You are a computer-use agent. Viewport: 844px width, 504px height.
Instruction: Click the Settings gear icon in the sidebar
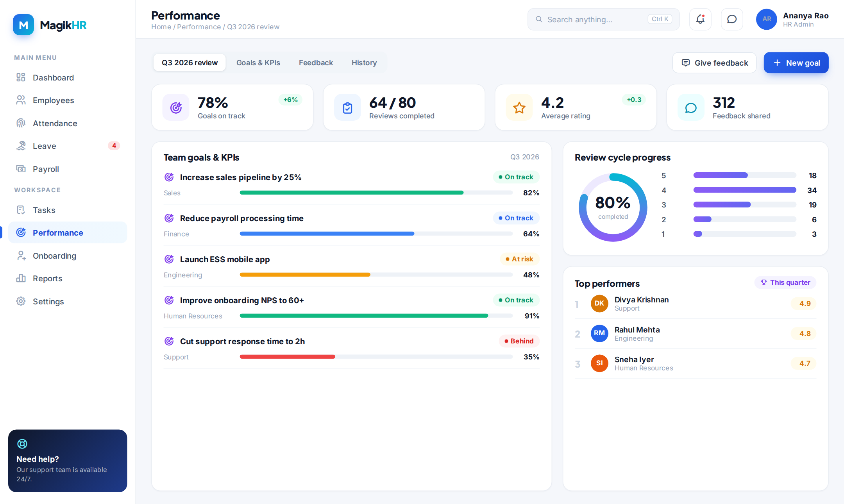coord(21,301)
